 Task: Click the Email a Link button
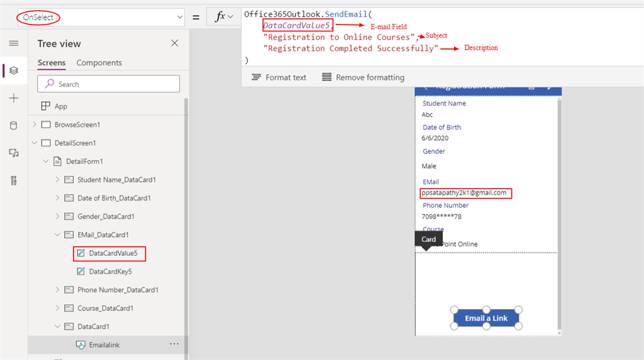[x=486, y=318]
